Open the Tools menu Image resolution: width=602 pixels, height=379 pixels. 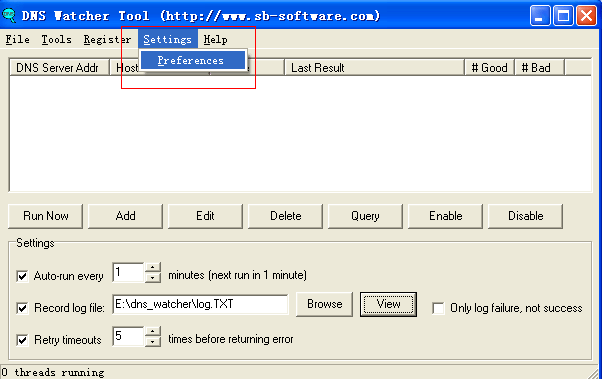56,40
